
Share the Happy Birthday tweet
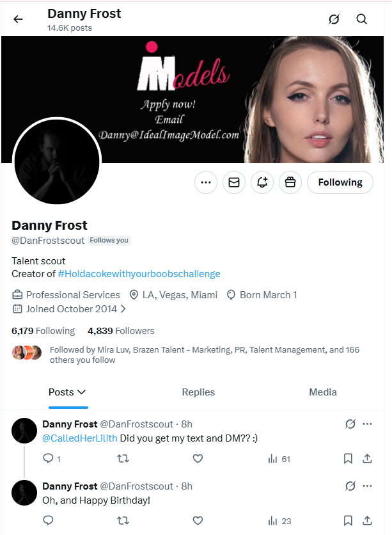click(x=368, y=520)
